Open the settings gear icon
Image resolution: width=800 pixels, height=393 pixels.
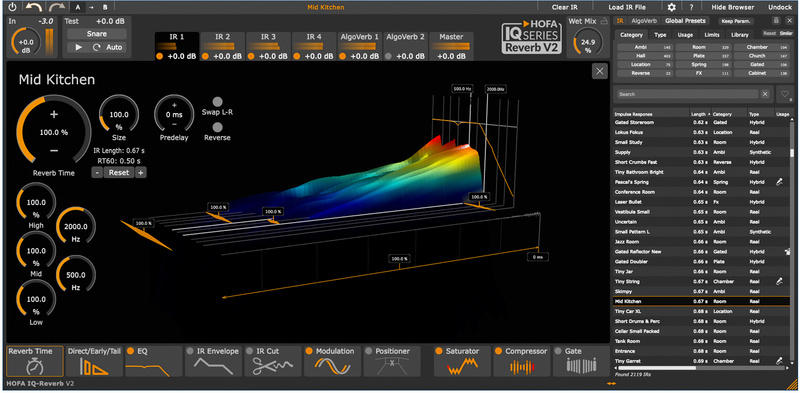[672, 7]
